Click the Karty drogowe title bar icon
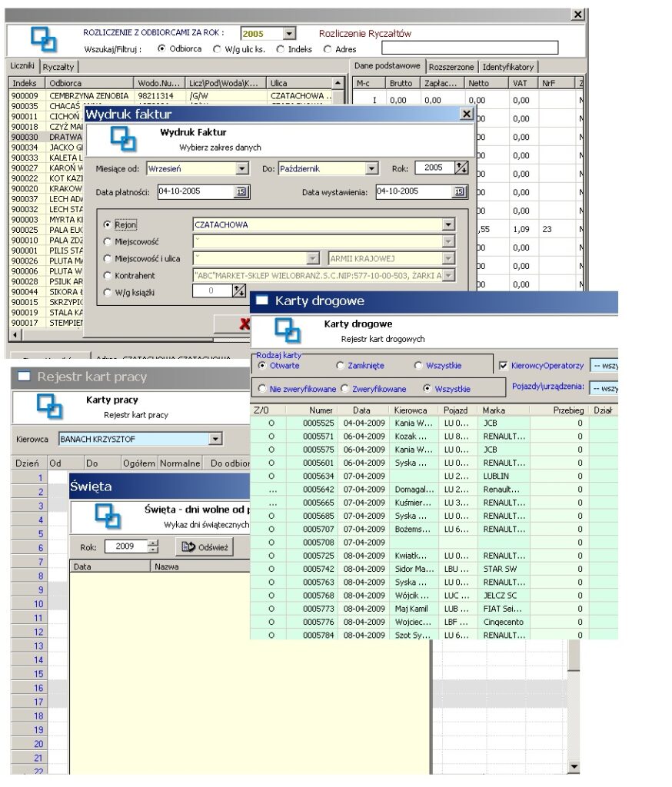672x787 pixels. tap(261, 301)
